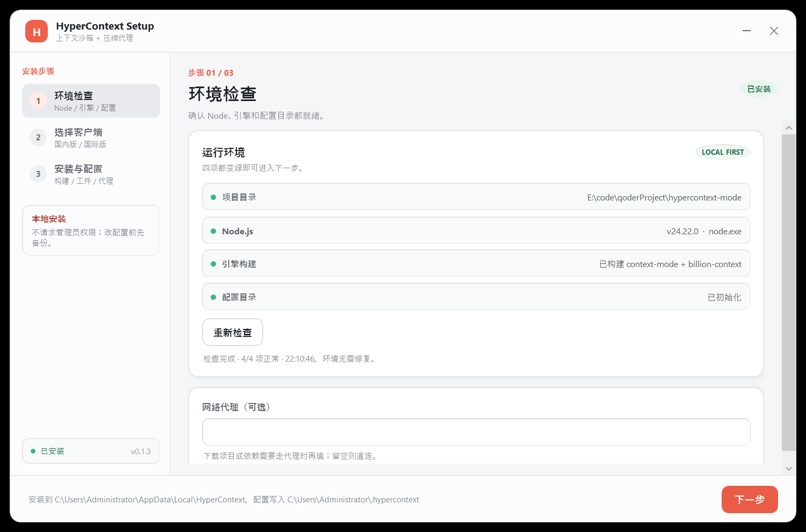Click 确认 Node、引擎和配置目录都就绪 description
The width and height of the screenshot is (806, 532).
(x=257, y=116)
